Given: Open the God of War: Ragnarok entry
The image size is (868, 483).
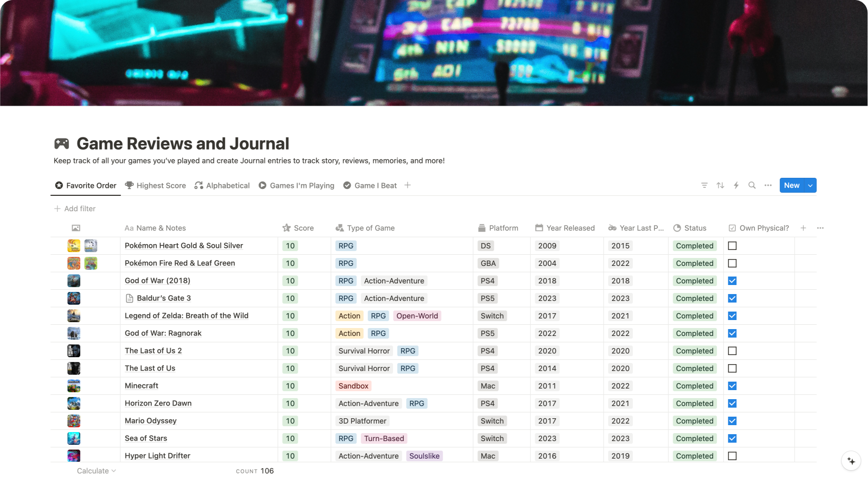Looking at the screenshot, I should click(163, 333).
